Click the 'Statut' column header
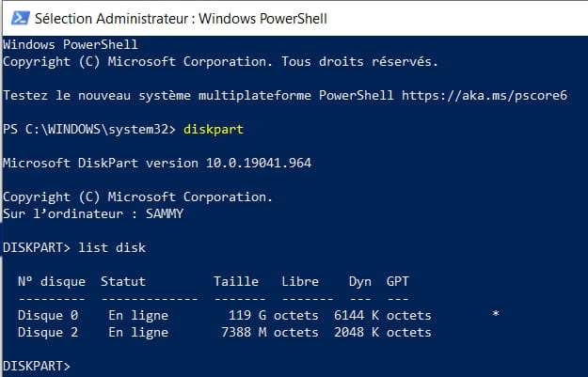The image size is (588, 377). coord(123,281)
